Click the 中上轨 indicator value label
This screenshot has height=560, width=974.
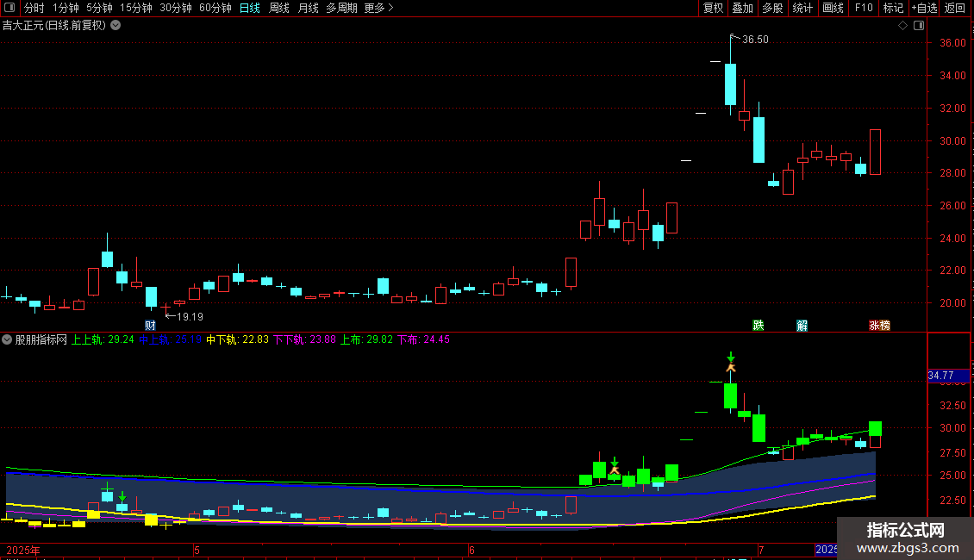tap(170, 339)
